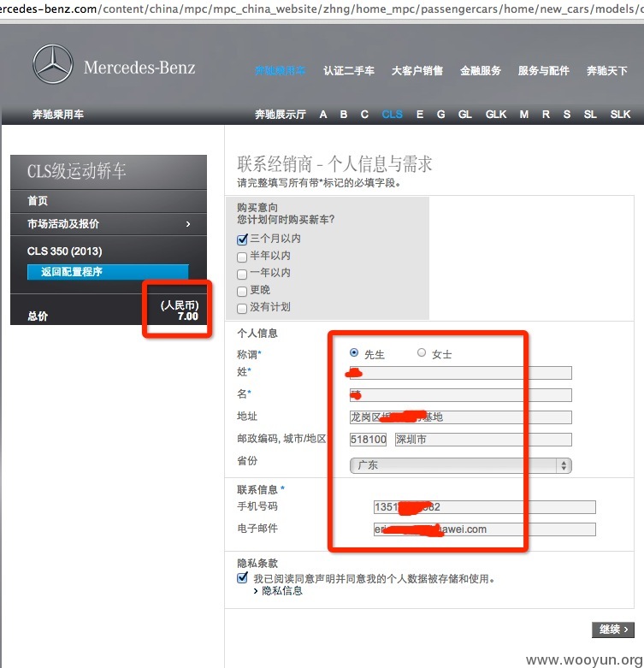Select the highlighted 奔驰乘用车 top menu
The width and height of the screenshot is (644, 668).
(x=280, y=71)
